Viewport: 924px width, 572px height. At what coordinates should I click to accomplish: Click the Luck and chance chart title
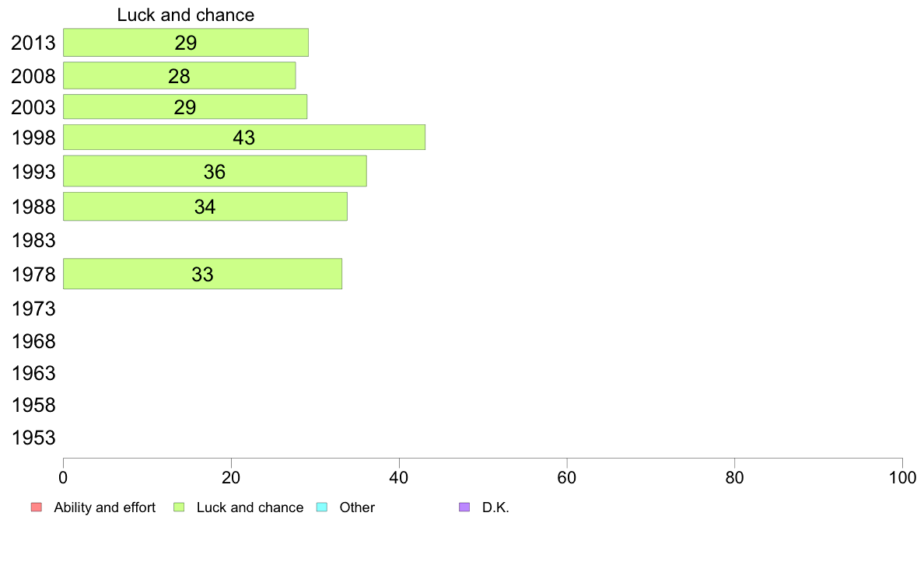click(x=186, y=15)
